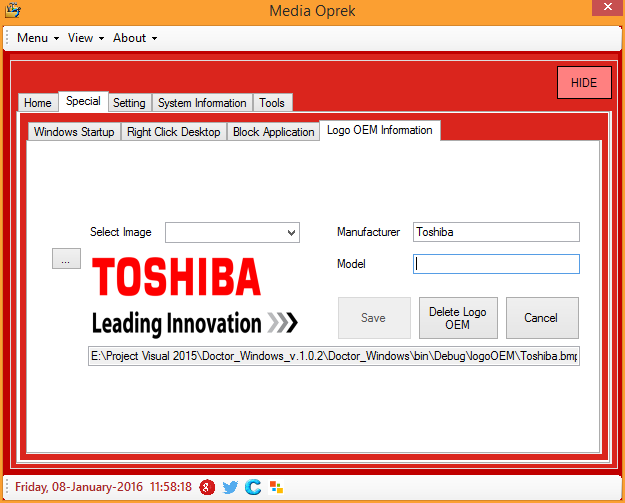Close the Media Oprek window
This screenshot has height=503, width=625.
tap(608, 7)
